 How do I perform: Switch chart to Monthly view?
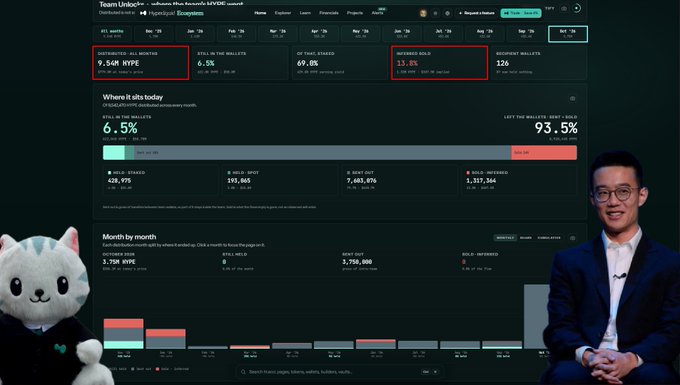(505, 238)
